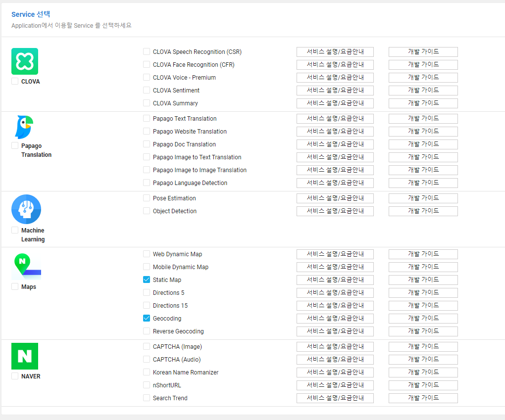Enable Pose Estimation service

pyautogui.click(x=147, y=198)
